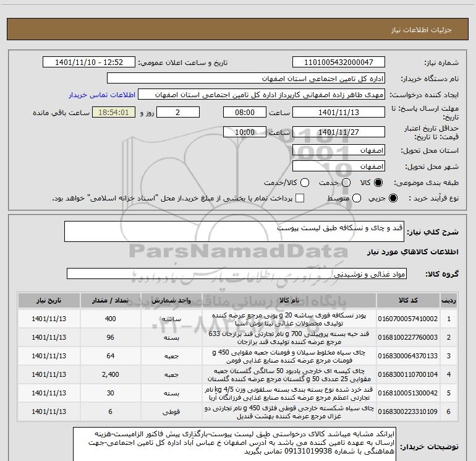The image size is (476, 461).
Task: Click the price validity time 10:00 field
Action: (245, 132)
